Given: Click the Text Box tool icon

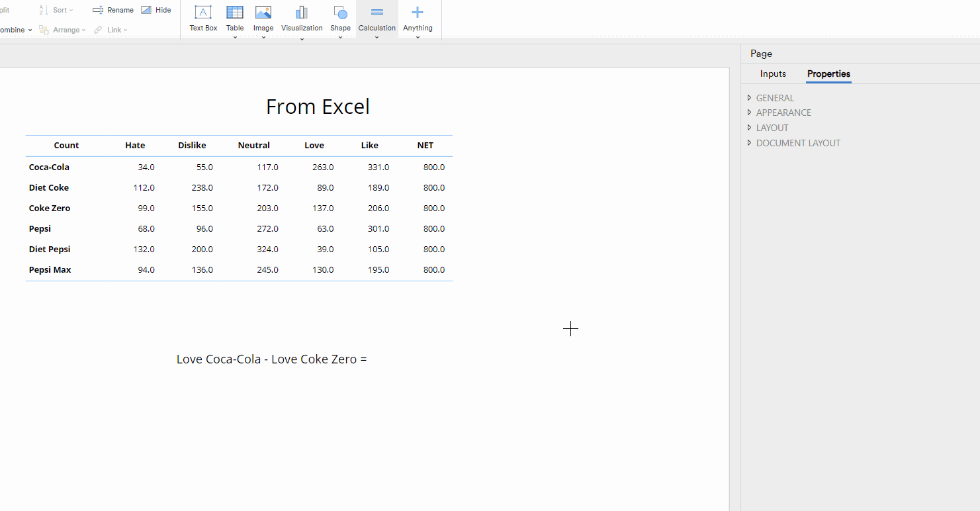Looking at the screenshot, I should pyautogui.click(x=203, y=12).
